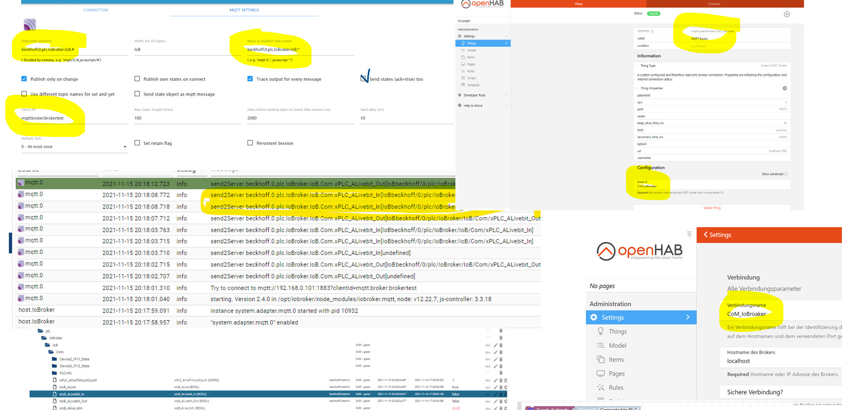
Task: Open the Default QoS dropdown
Action: tap(74, 146)
